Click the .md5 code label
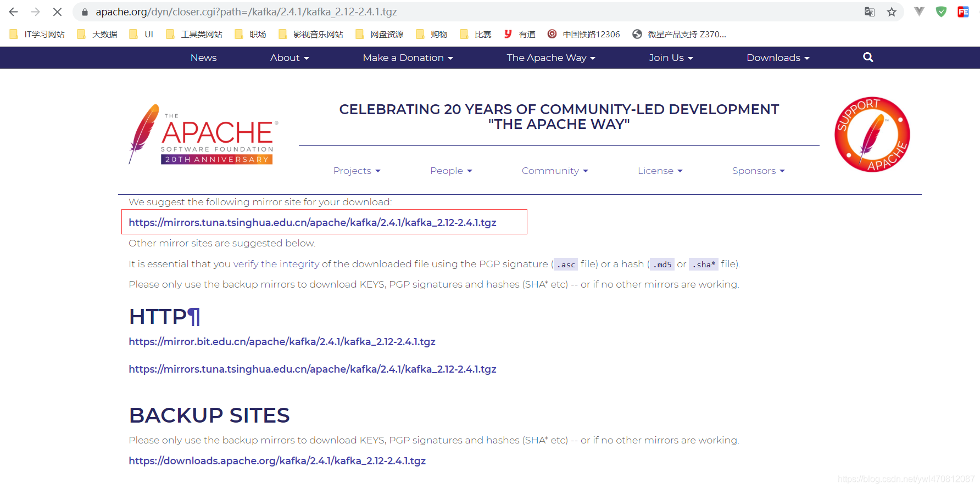 pos(662,265)
